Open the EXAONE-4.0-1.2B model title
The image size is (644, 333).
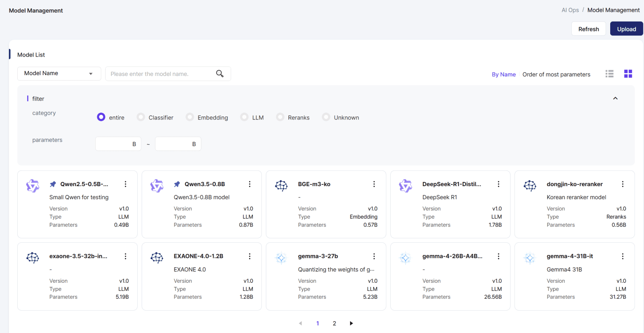198,256
